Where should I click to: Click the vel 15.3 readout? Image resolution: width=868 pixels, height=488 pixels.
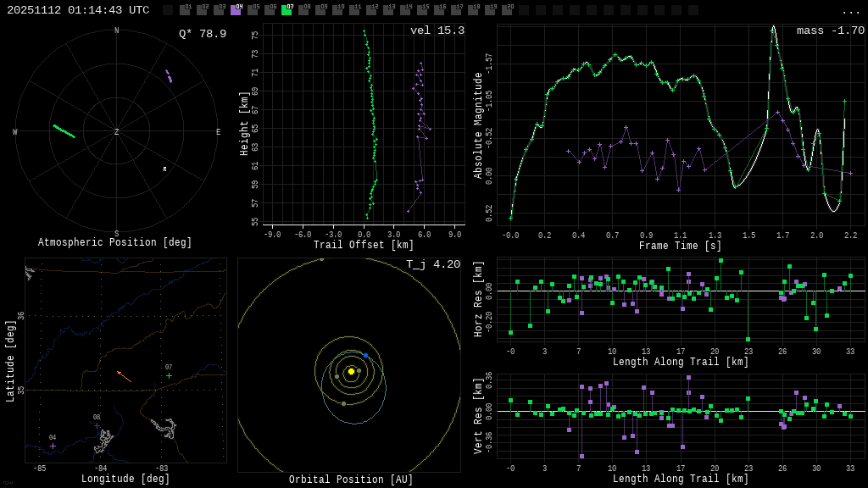[437, 30]
